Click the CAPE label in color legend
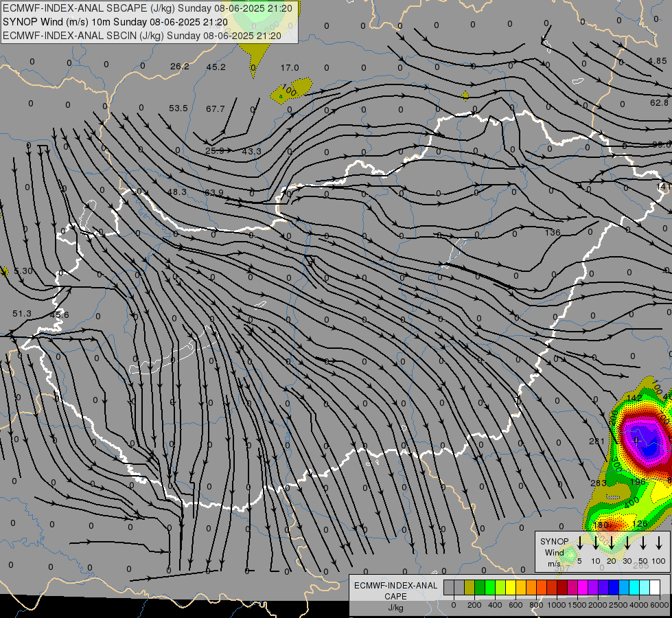672x618 pixels. pos(395,597)
